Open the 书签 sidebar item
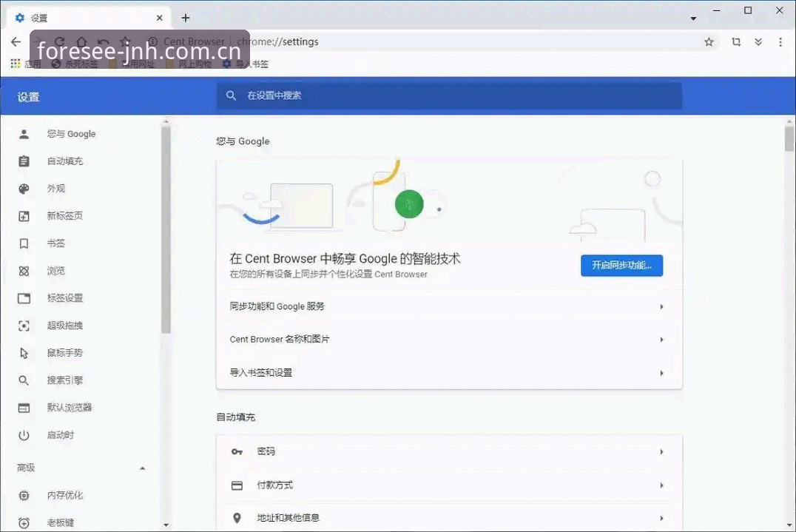 click(55, 243)
